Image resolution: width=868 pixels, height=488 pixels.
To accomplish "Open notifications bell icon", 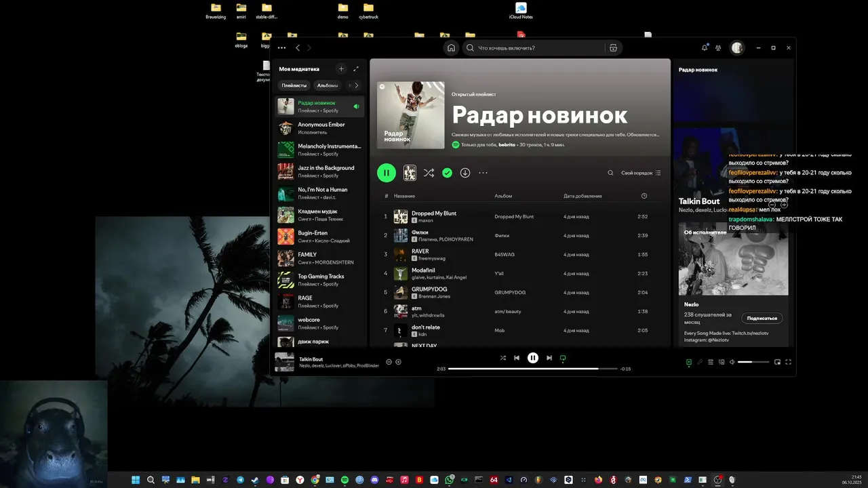I will click(x=705, y=48).
